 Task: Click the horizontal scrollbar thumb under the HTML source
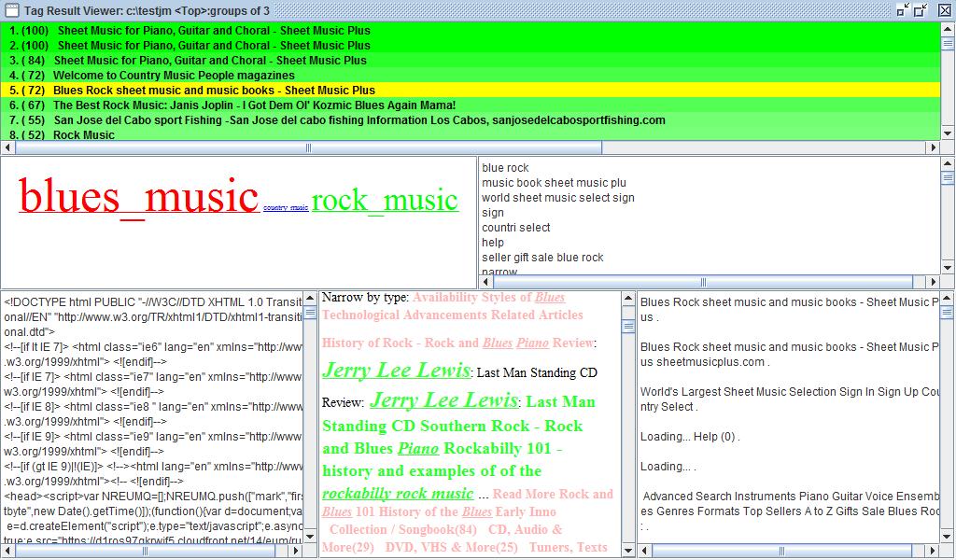(x=145, y=551)
